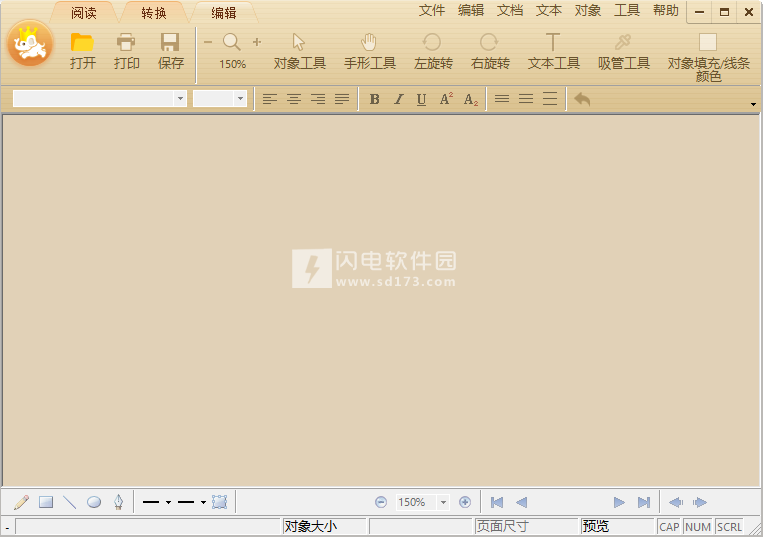Align text right

318,99
